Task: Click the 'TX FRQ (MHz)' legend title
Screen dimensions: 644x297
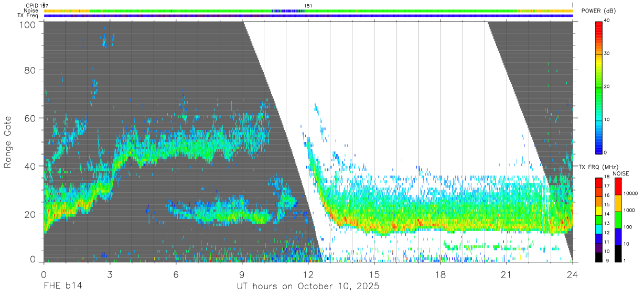Action: [598, 167]
